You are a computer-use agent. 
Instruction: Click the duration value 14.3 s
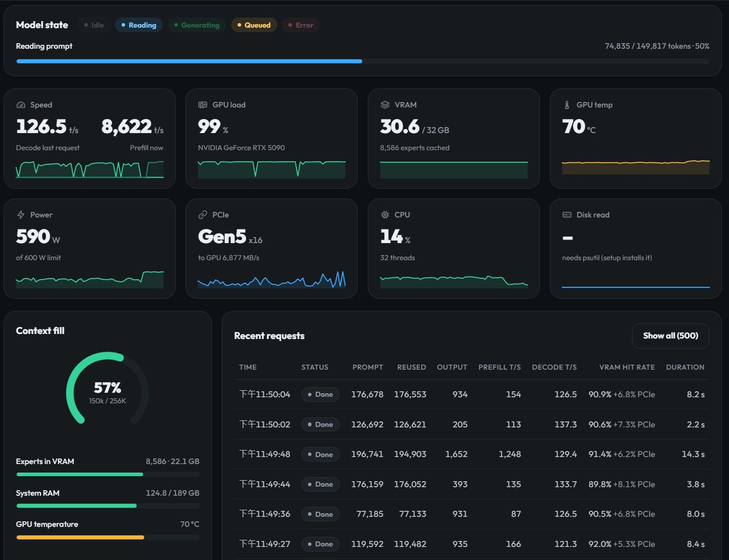(x=693, y=454)
